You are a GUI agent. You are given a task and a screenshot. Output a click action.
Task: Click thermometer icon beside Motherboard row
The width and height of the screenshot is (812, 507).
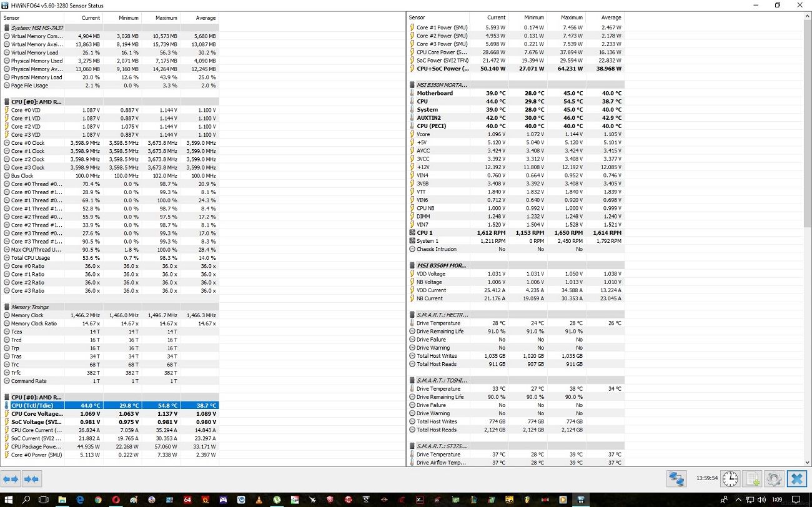pos(412,93)
